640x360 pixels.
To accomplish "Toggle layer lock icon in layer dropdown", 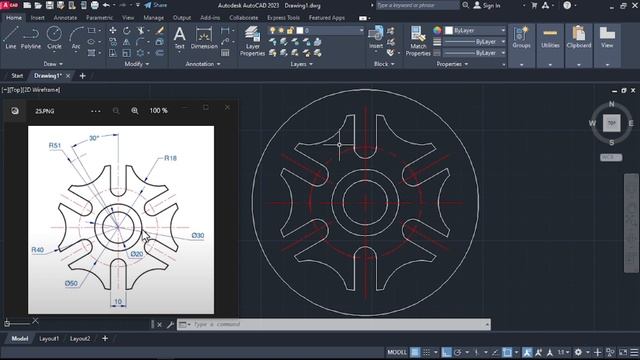I will (290, 31).
